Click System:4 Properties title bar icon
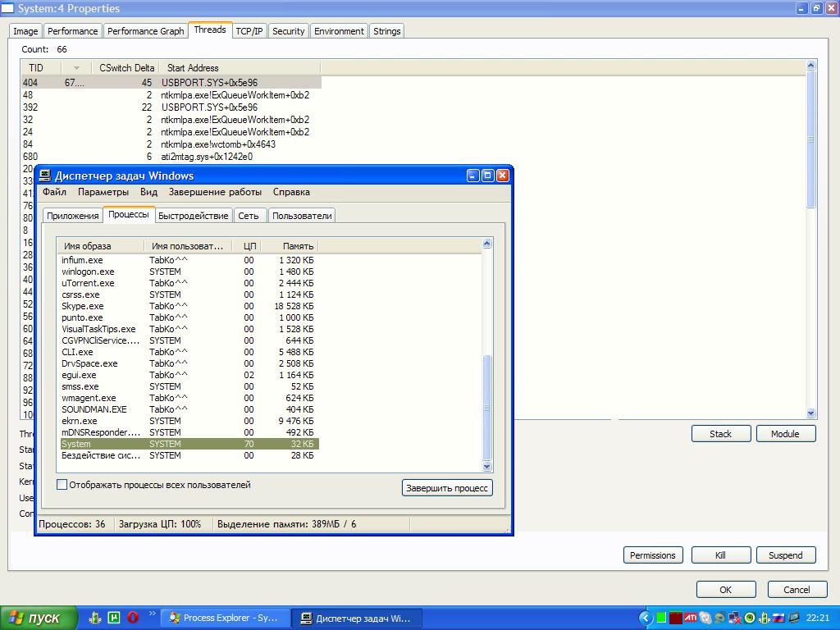The width and height of the screenshot is (840, 630). pos(7,8)
